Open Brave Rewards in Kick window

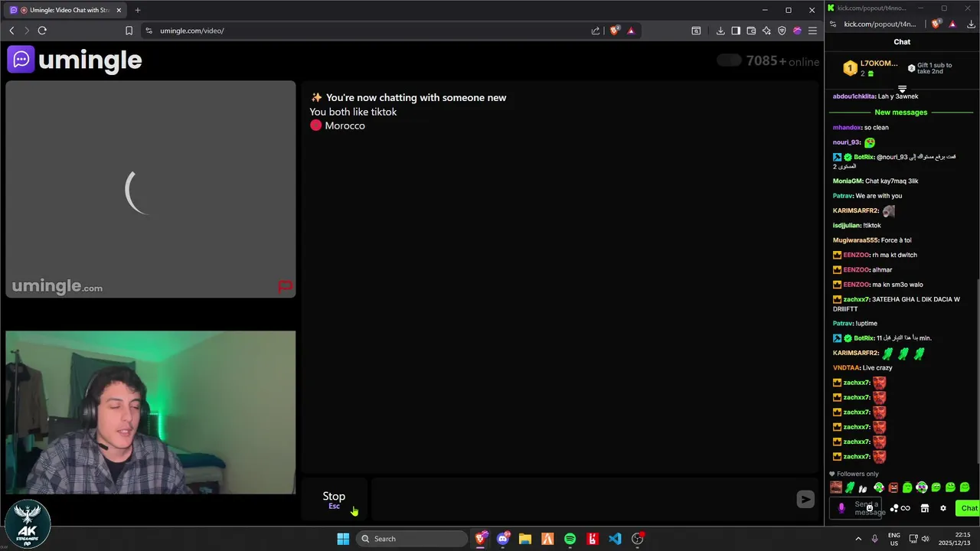(x=952, y=24)
